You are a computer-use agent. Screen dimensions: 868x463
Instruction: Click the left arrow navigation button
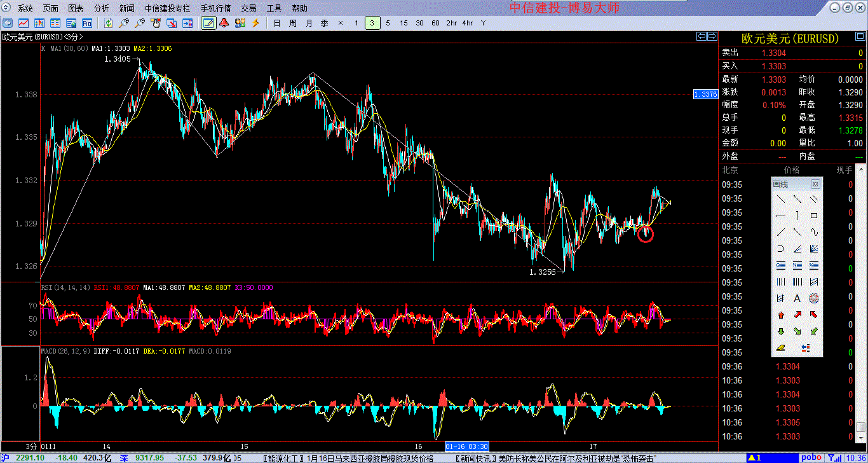pos(702,36)
